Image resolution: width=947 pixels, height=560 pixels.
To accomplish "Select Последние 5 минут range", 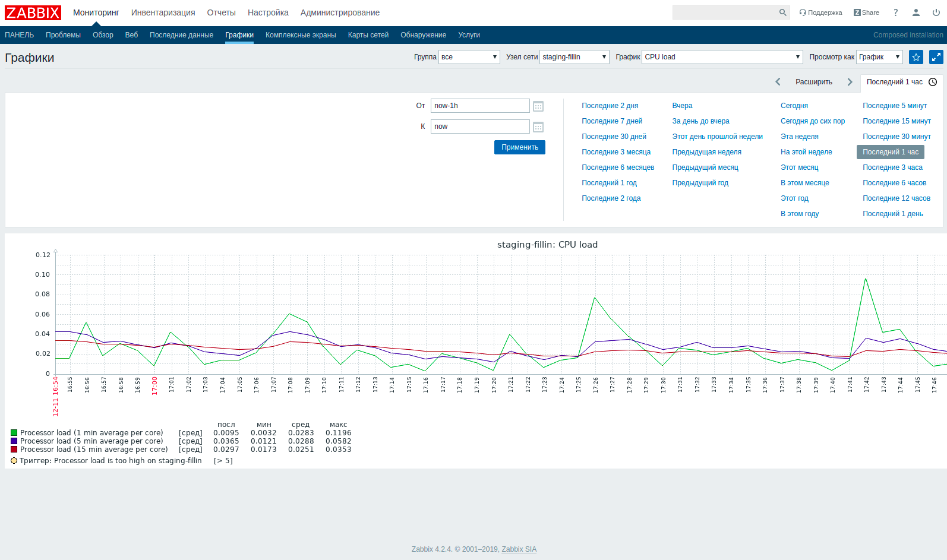I will pos(895,106).
